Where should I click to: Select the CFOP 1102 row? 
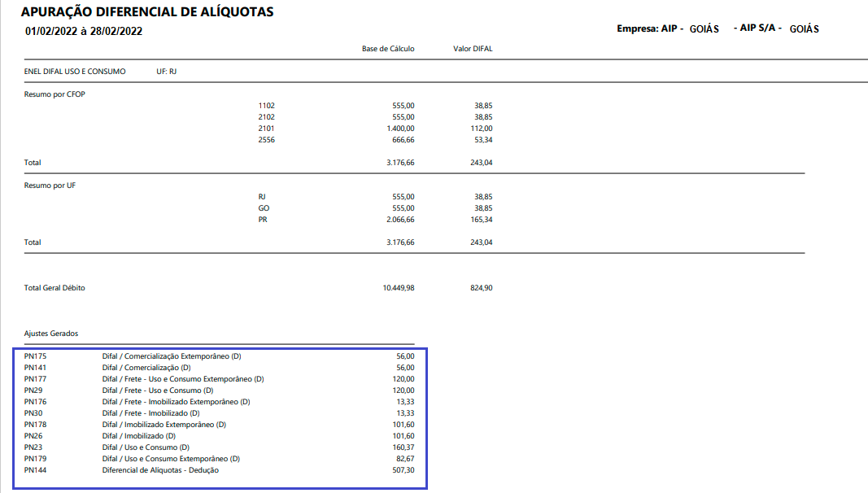[x=375, y=106]
